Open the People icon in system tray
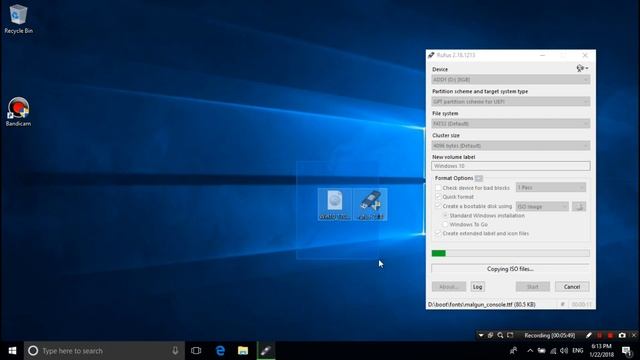 [513, 351]
